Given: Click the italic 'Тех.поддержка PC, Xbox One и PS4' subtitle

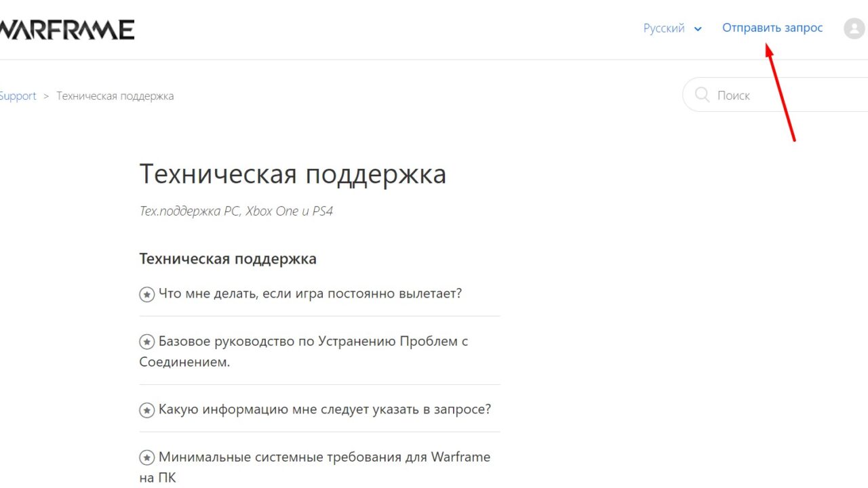Looking at the screenshot, I should click(236, 211).
